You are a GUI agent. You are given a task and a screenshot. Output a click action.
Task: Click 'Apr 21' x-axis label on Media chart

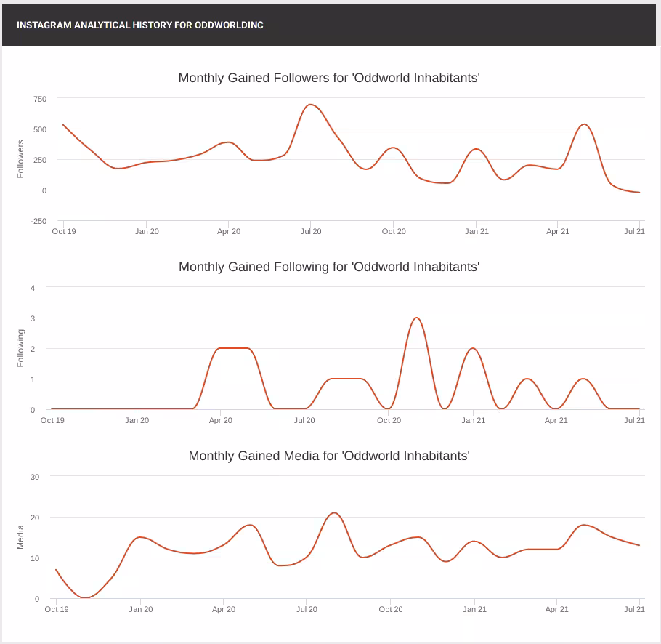(x=557, y=609)
